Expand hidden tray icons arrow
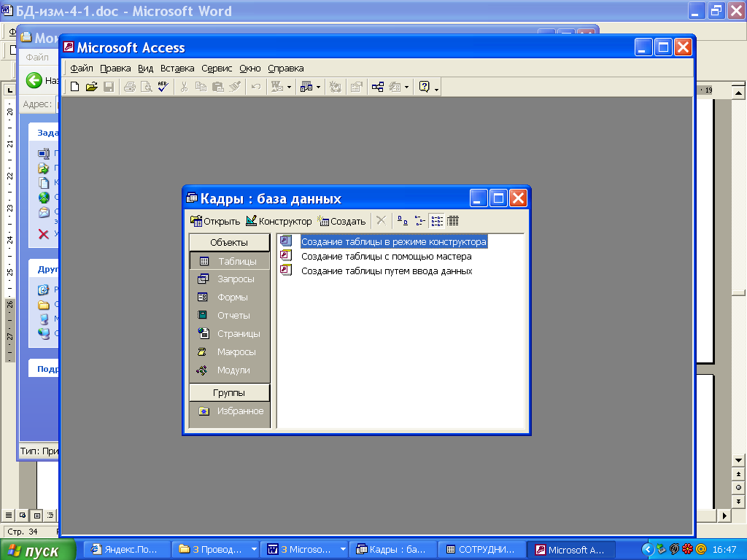Viewport: 747px width, 560px height. [x=648, y=550]
